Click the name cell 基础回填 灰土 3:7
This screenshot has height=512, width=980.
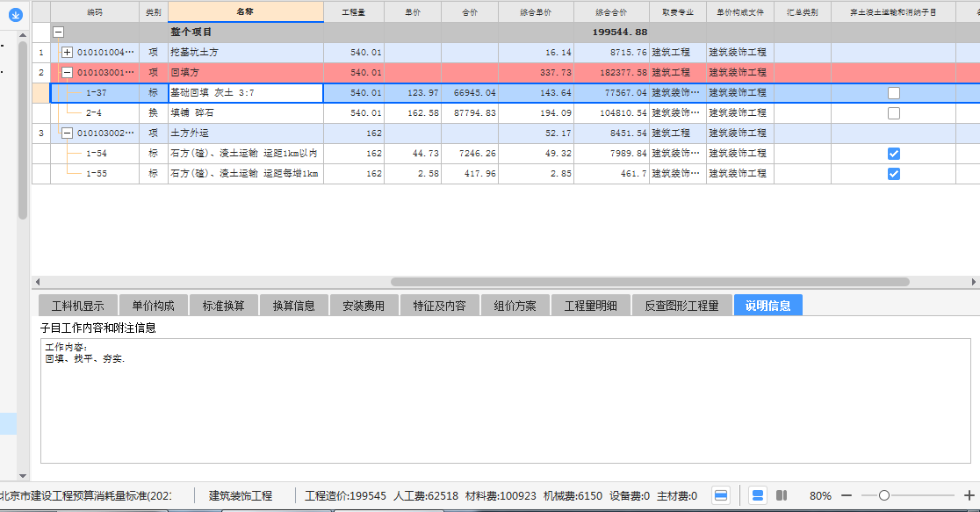(246, 93)
